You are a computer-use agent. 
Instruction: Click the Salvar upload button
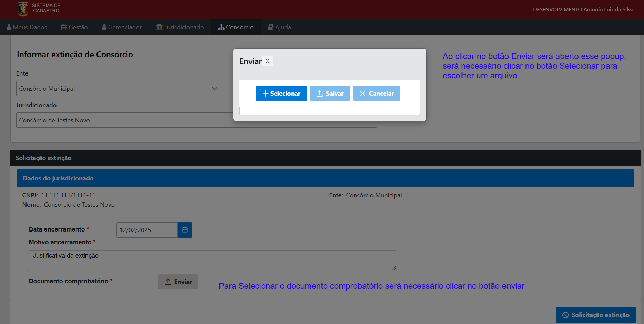click(x=330, y=93)
